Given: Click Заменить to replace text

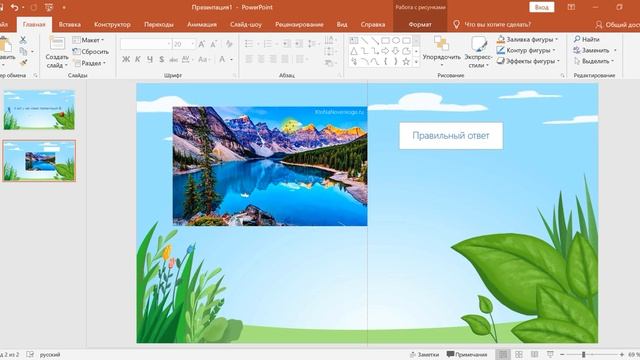Looking at the screenshot, I should pyautogui.click(x=595, y=50).
